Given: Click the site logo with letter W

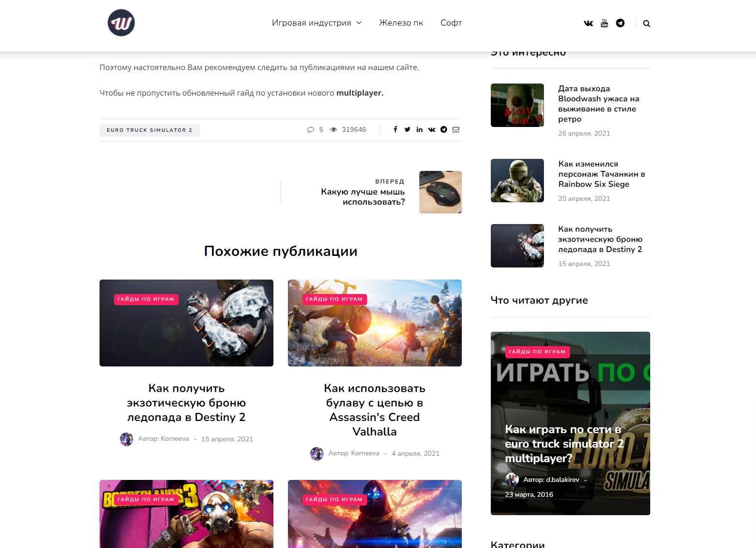Looking at the screenshot, I should (121, 23).
